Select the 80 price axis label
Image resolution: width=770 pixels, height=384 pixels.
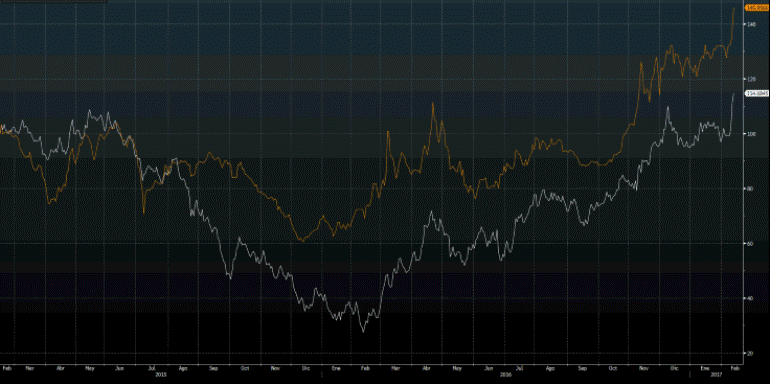(749, 189)
